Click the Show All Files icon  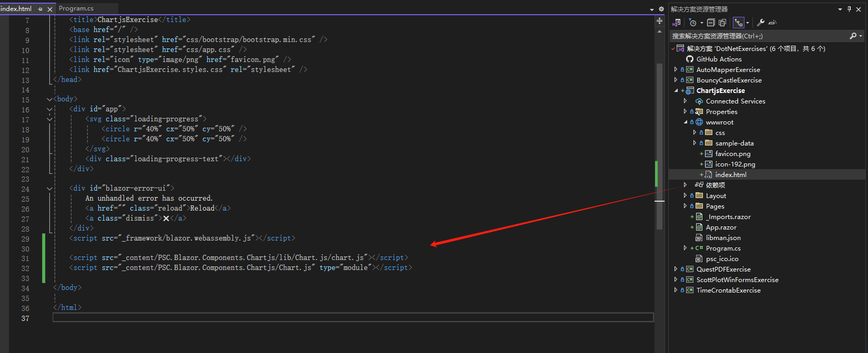[722, 23]
